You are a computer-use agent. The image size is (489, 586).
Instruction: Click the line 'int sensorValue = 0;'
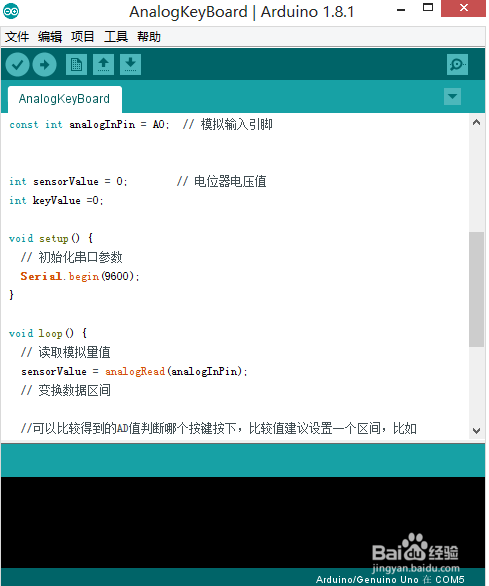68,182
